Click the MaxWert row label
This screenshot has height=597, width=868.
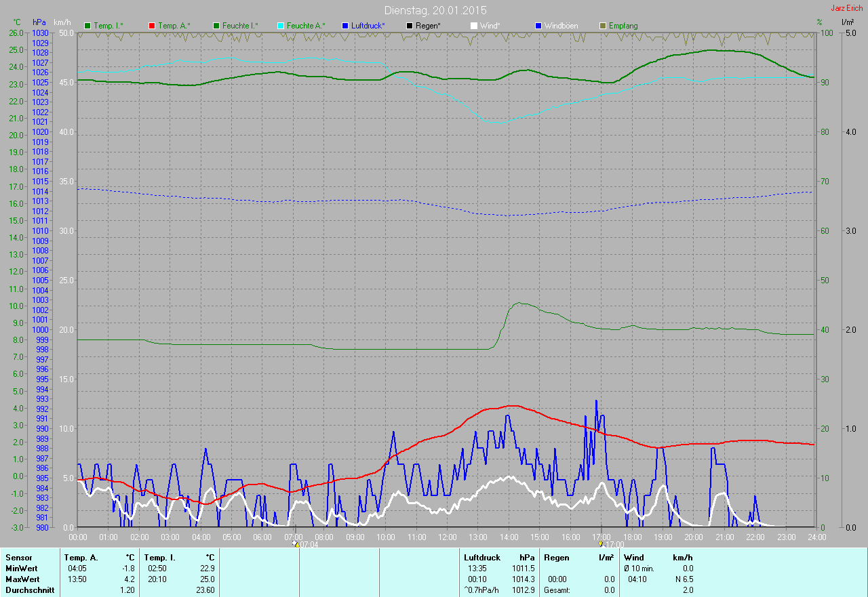22,579
